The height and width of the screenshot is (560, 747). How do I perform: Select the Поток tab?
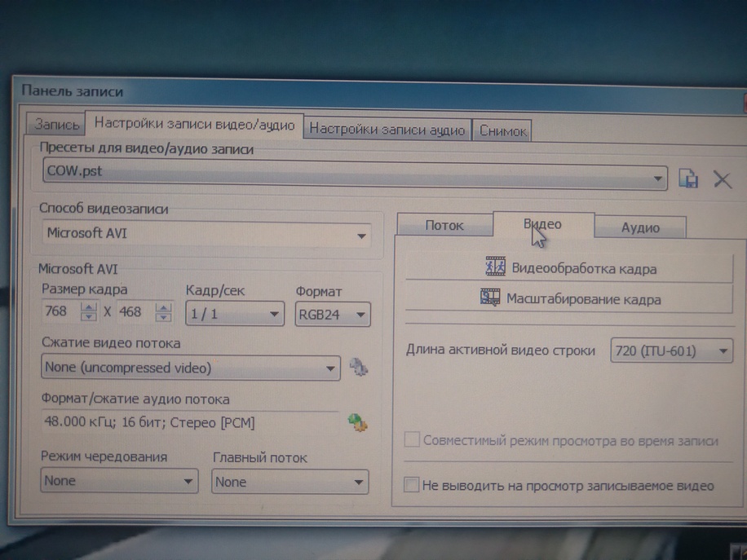pos(444,226)
